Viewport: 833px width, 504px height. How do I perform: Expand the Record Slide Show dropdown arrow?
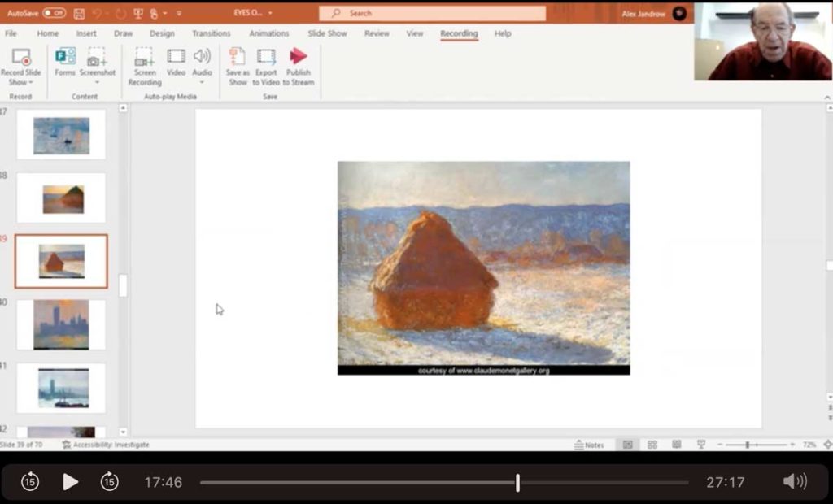click(x=30, y=83)
